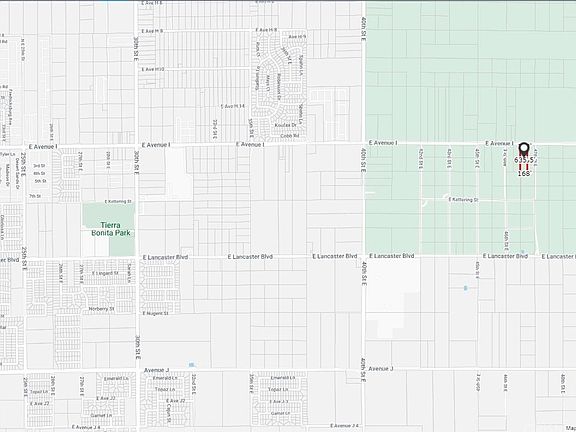Click the Koufax Dr street label
Screen dimensions: 576x432
[285, 125]
